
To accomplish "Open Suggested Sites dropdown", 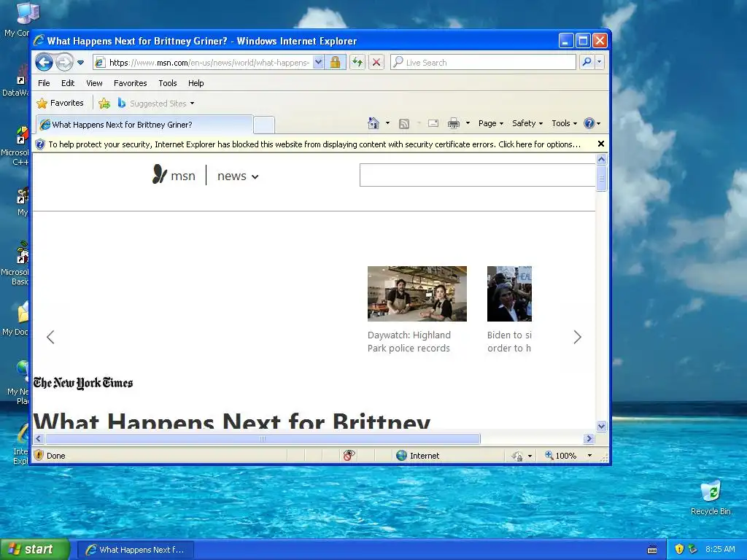I will pyautogui.click(x=156, y=103).
